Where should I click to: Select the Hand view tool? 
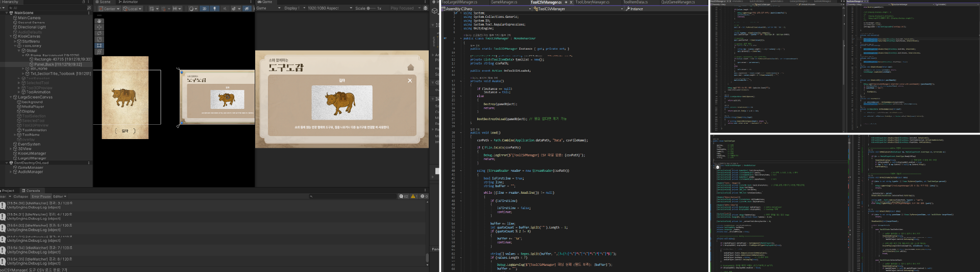[99, 21]
